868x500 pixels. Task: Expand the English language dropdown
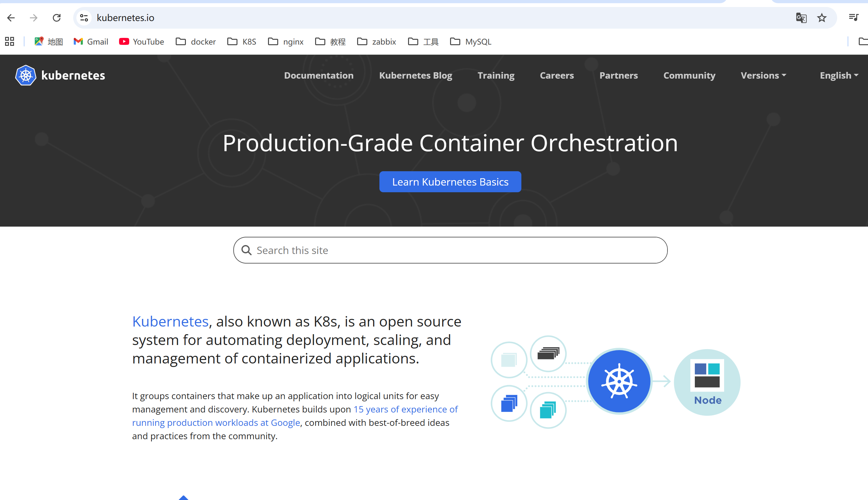839,75
